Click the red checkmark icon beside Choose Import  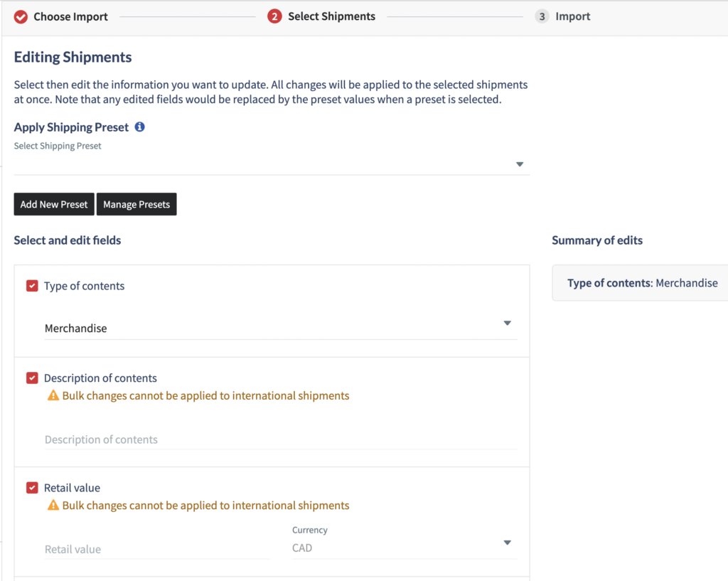click(21, 17)
